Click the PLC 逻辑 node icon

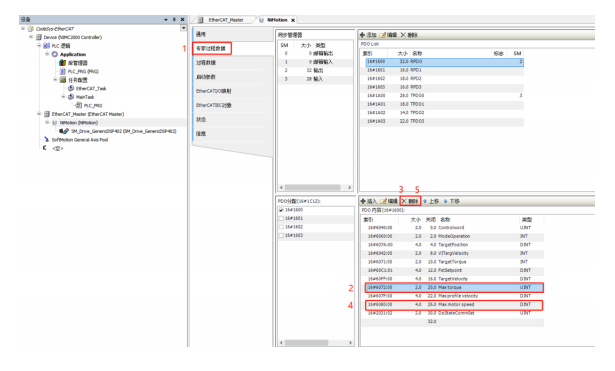pos(47,46)
